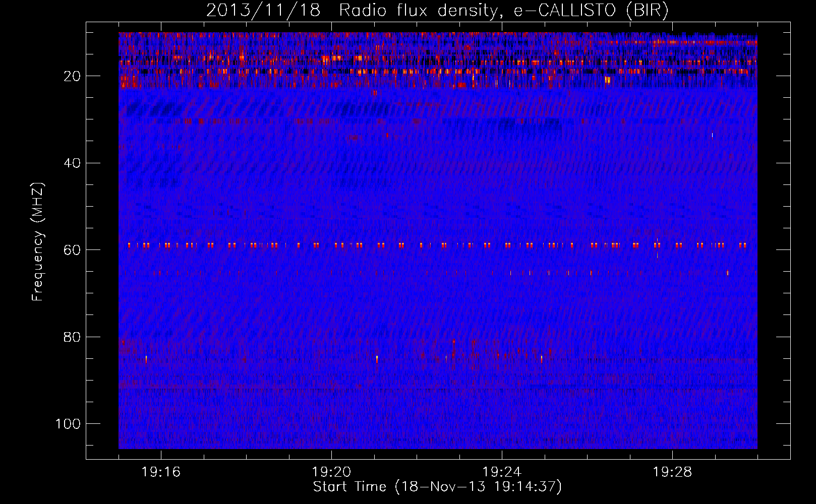Screen dimensions: 816x504
Task: Click the 19:16 time tick label
Action: pos(161,472)
